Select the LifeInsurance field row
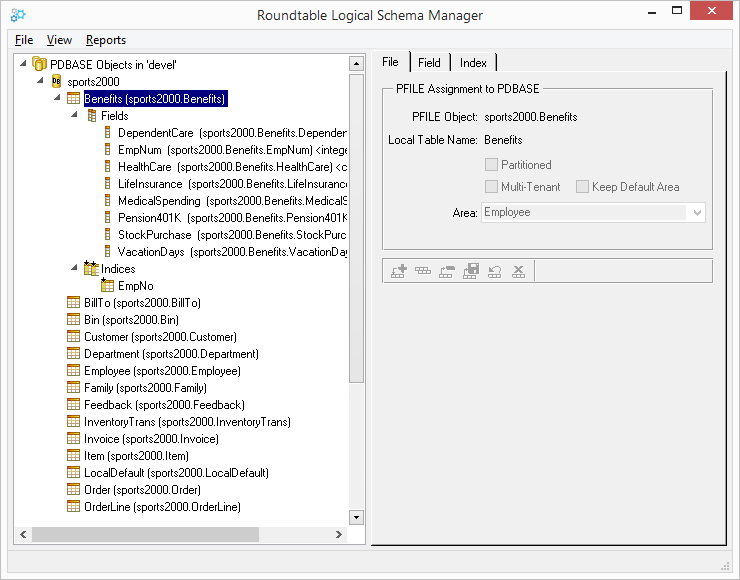Image resolution: width=740 pixels, height=580 pixels. pos(232,184)
